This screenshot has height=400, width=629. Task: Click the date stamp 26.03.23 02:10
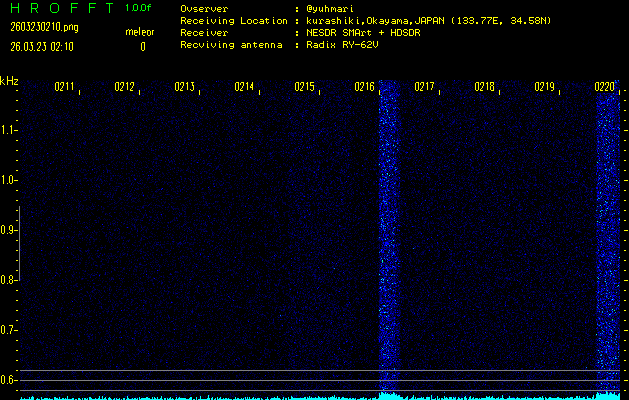42,47
